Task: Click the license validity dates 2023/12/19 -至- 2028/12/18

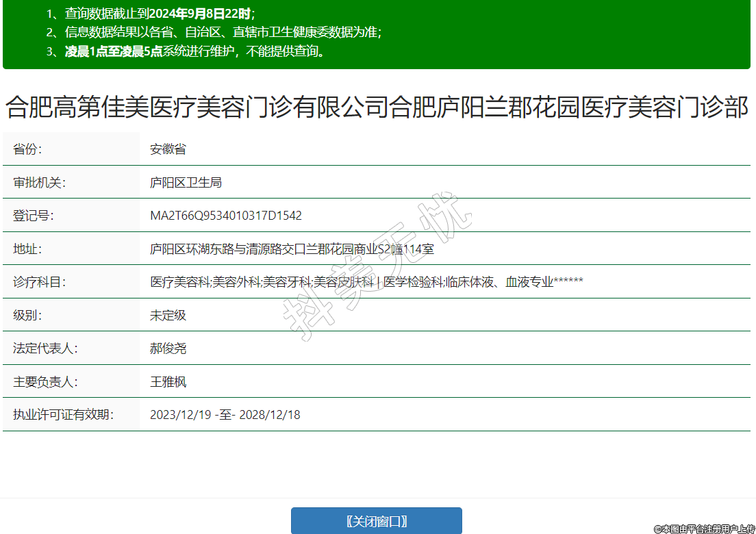Action: [225, 415]
